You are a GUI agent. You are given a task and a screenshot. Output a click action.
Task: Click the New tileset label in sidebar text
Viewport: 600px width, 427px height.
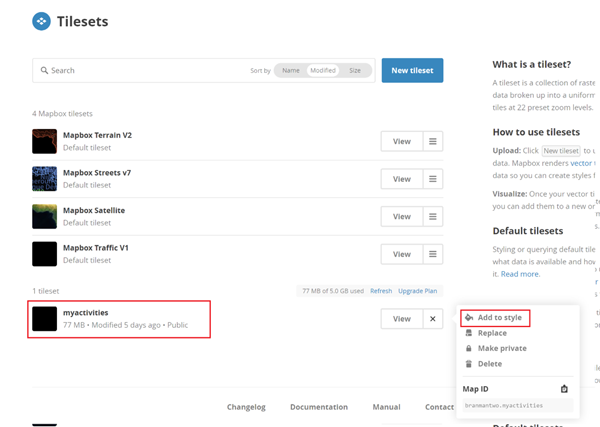pos(561,151)
